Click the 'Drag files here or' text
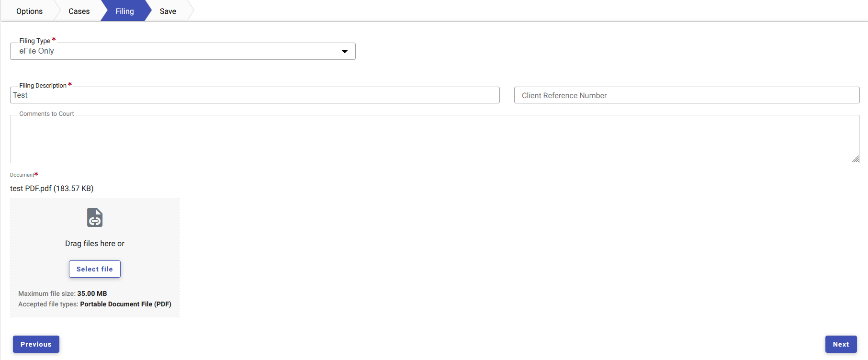Image resolution: width=868 pixels, height=360 pixels. pyautogui.click(x=95, y=244)
